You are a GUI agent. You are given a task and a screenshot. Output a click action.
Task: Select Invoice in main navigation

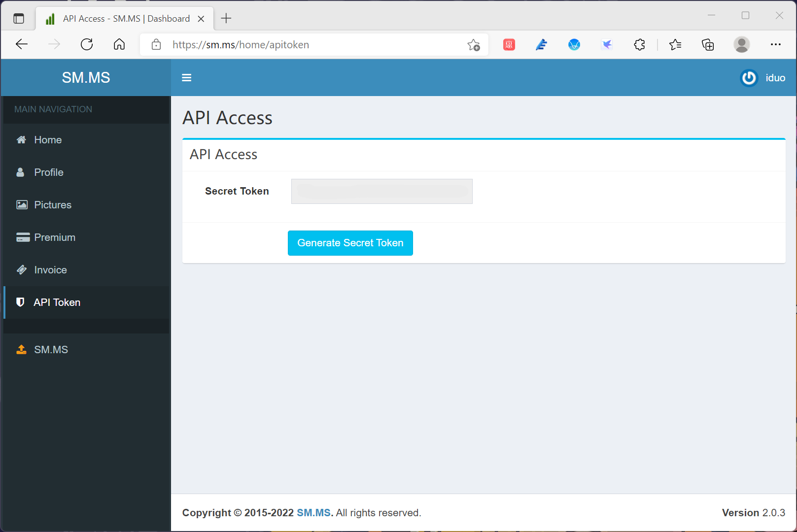86,270
